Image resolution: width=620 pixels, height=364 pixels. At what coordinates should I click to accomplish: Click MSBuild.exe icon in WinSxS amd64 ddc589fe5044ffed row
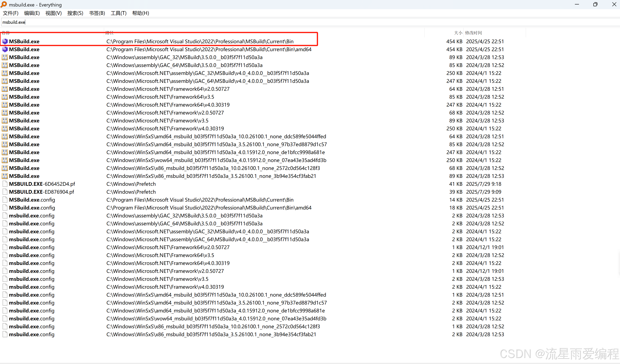tap(5, 136)
